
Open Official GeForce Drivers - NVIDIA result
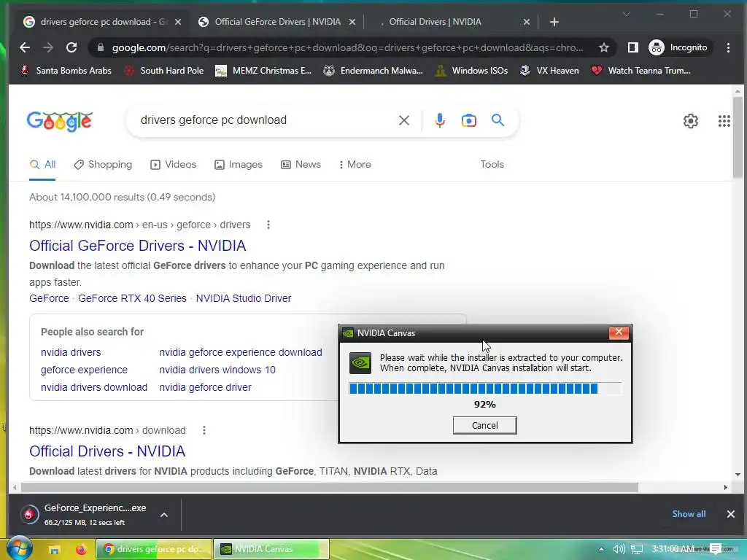pyautogui.click(x=138, y=246)
